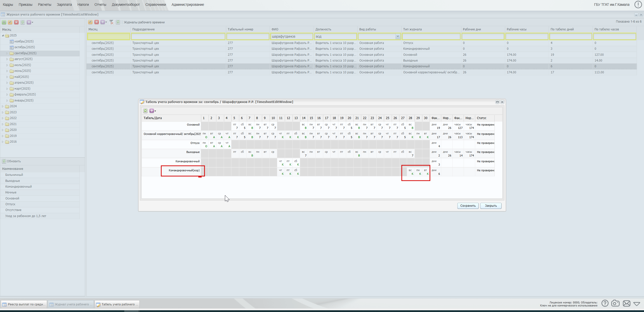
Task: Click the Сохранить button
Action: (x=468, y=206)
